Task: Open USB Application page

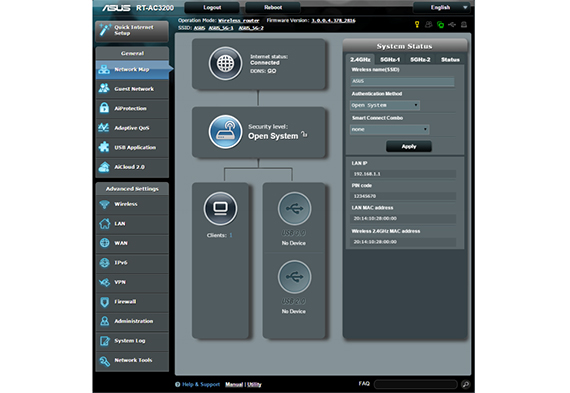Action: (x=132, y=147)
